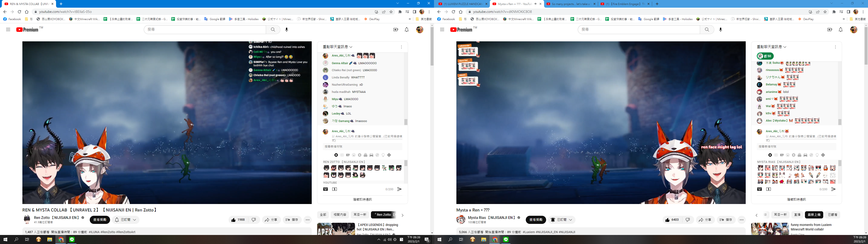
Task: Select 全部 chip in Ren Zotto window
Action: (x=323, y=215)
